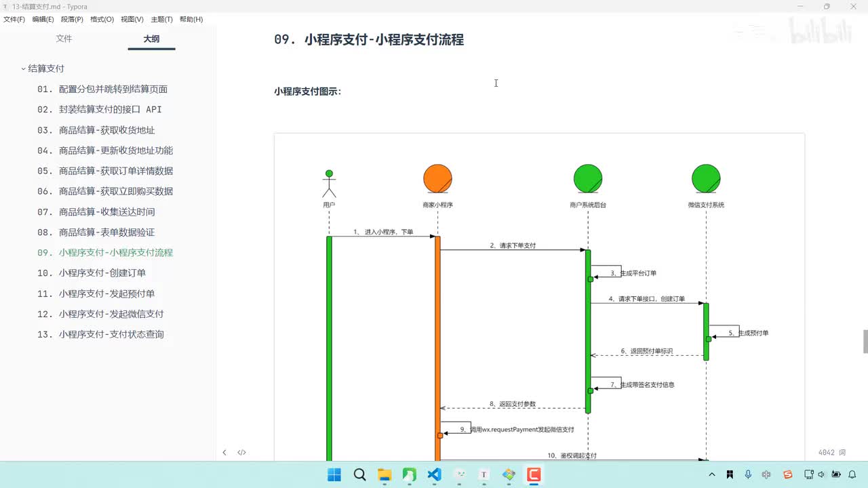Open the green app icon in taskbar
The height and width of the screenshot is (488, 868).
click(410, 474)
